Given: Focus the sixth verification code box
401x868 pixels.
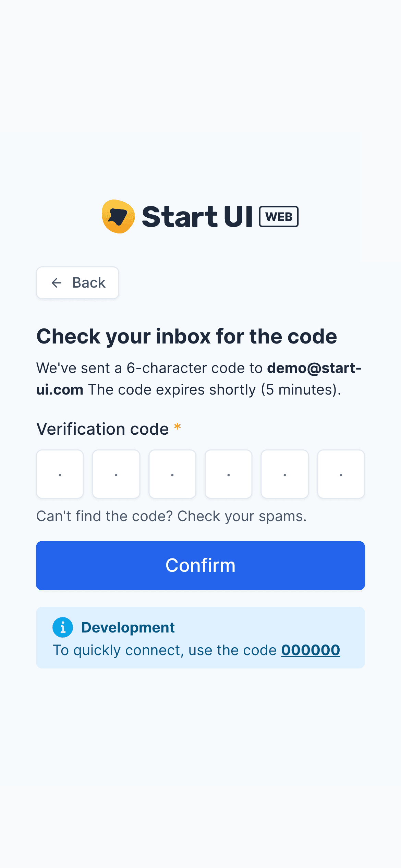Looking at the screenshot, I should coord(341,474).
